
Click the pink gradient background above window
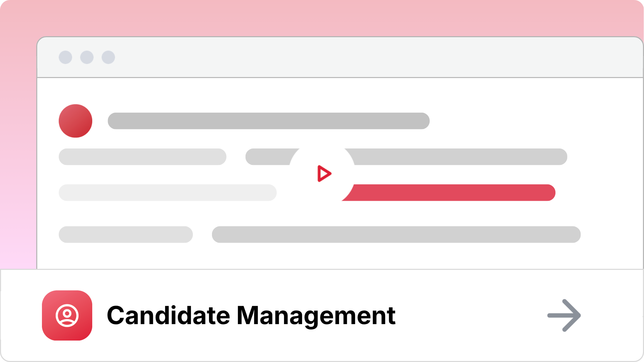point(322,18)
